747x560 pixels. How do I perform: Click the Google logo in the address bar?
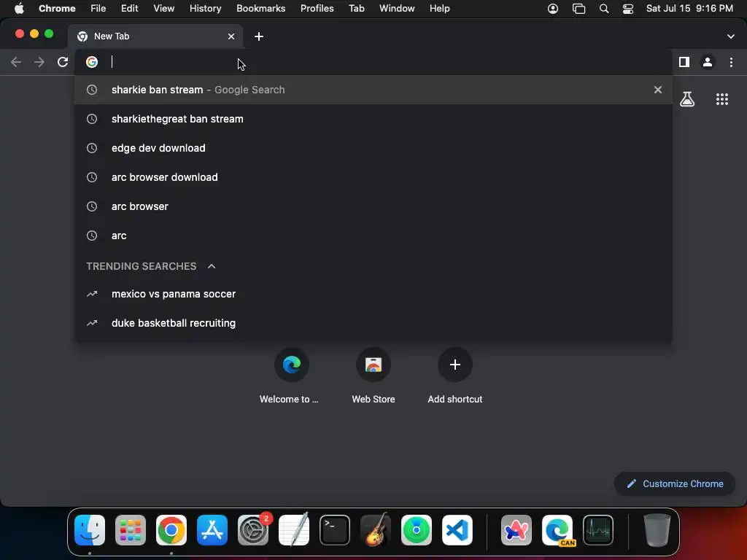point(92,62)
